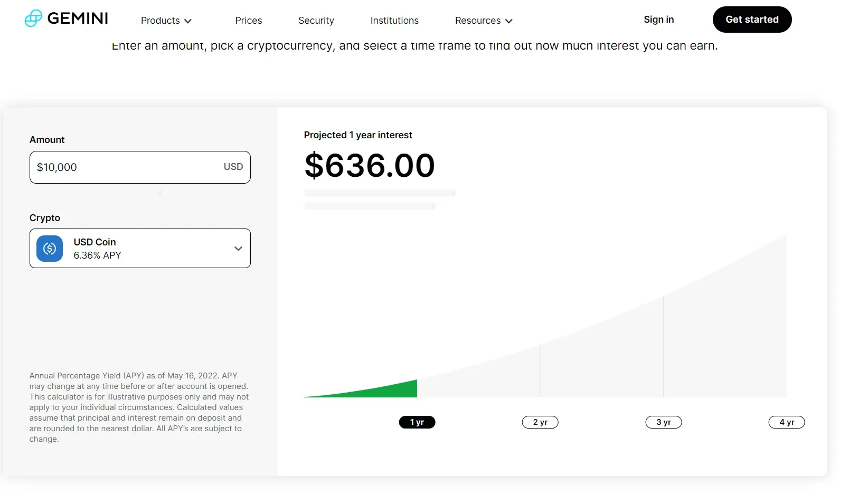Click the Gemini logo icon

[x=33, y=18]
